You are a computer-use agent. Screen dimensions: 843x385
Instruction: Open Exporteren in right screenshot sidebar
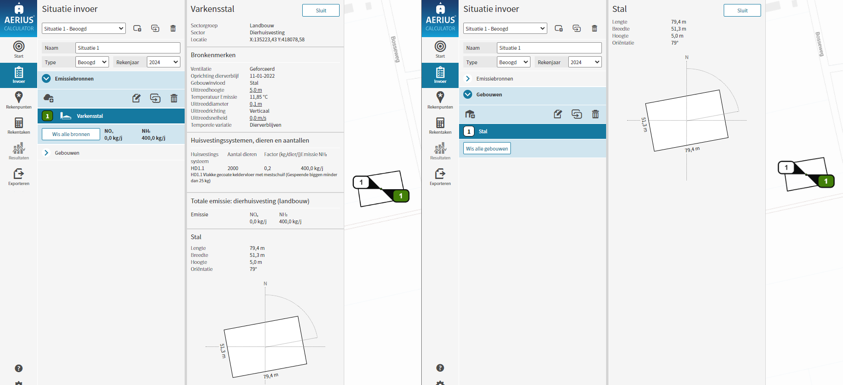click(x=440, y=176)
